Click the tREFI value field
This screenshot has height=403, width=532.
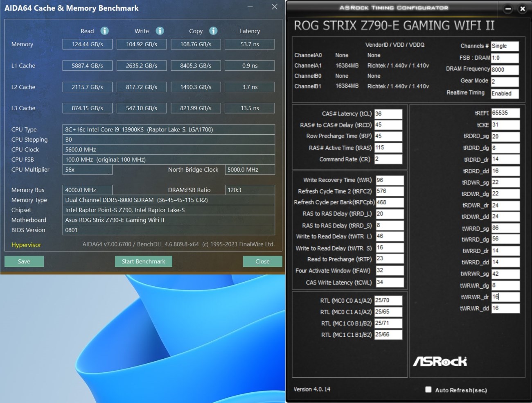pos(505,113)
